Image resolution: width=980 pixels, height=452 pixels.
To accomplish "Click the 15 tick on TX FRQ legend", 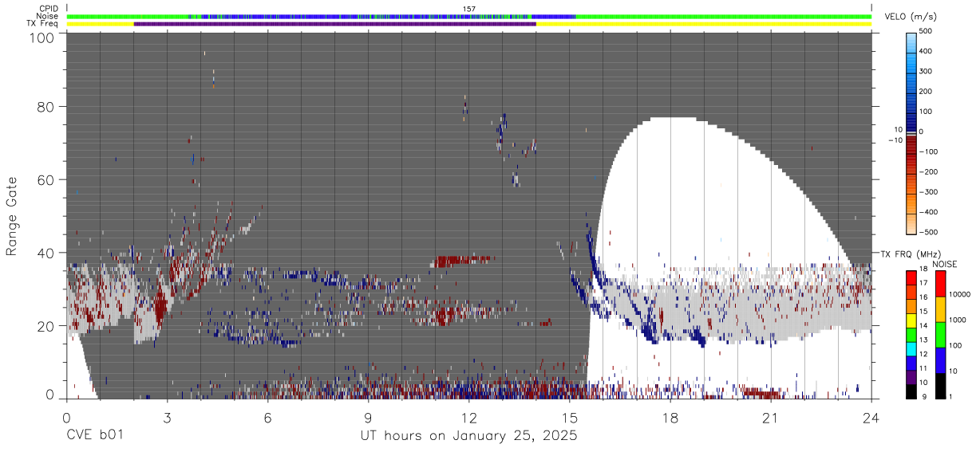I will (924, 312).
